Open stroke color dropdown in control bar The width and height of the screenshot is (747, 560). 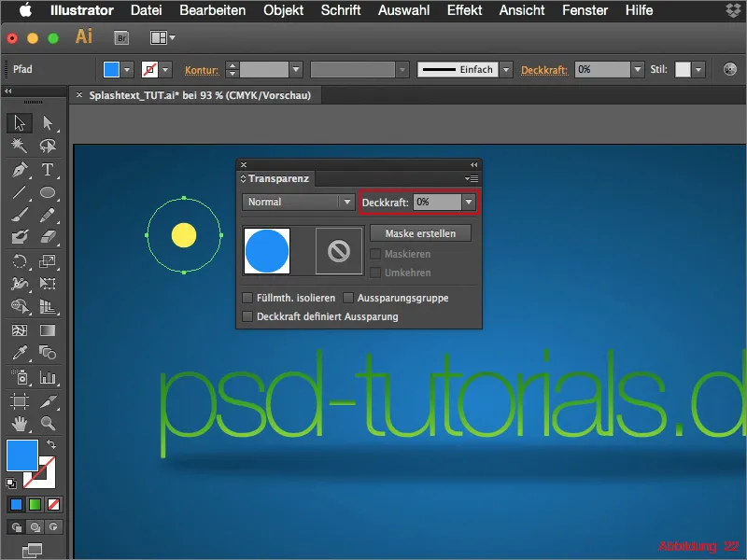tap(165, 70)
